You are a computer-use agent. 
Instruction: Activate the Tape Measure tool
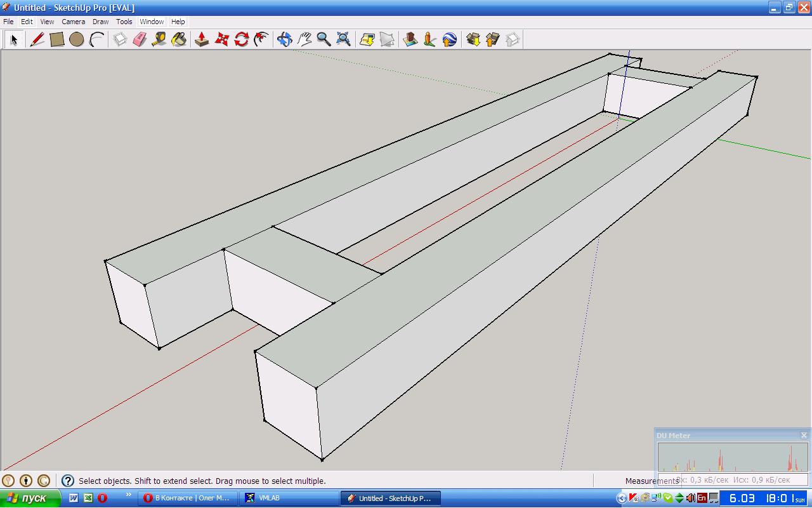point(159,39)
